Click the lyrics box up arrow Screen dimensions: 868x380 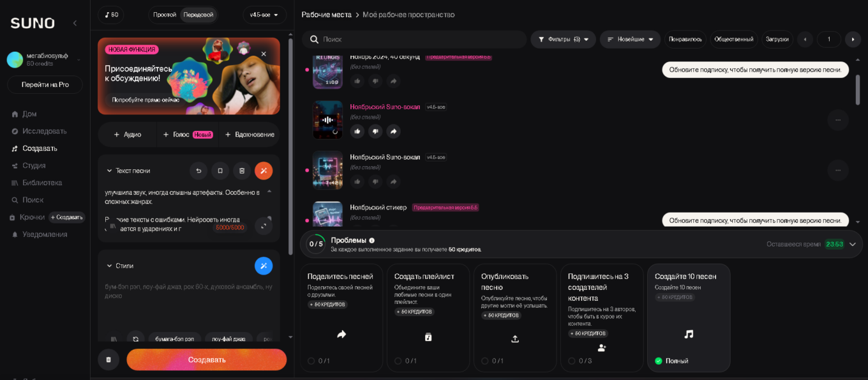(269, 191)
